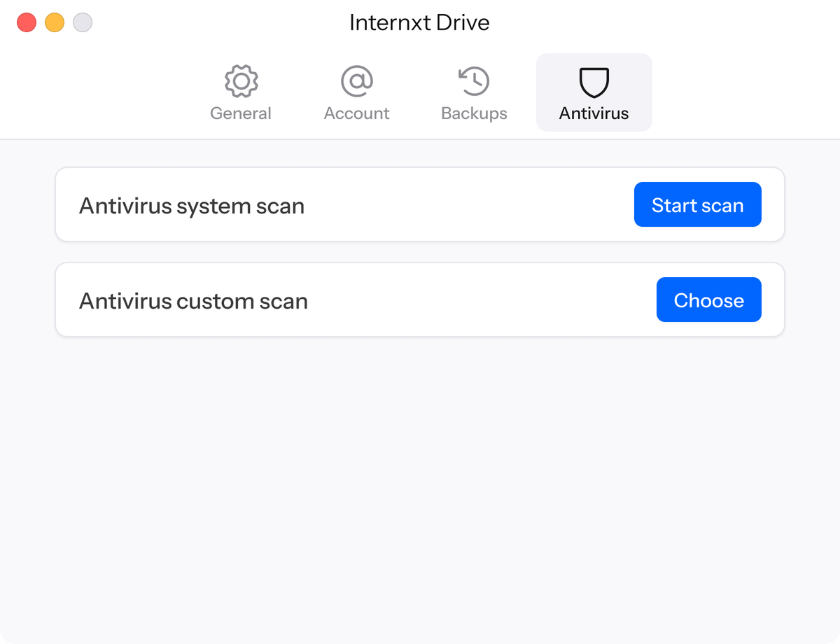Select the Antivirus shield icon
The image size is (840, 644).
[594, 80]
